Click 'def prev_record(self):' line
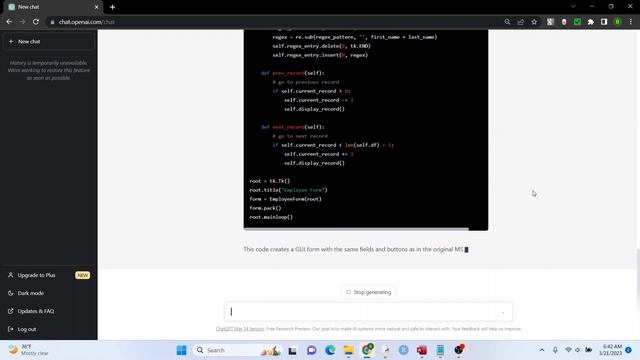 tap(293, 73)
